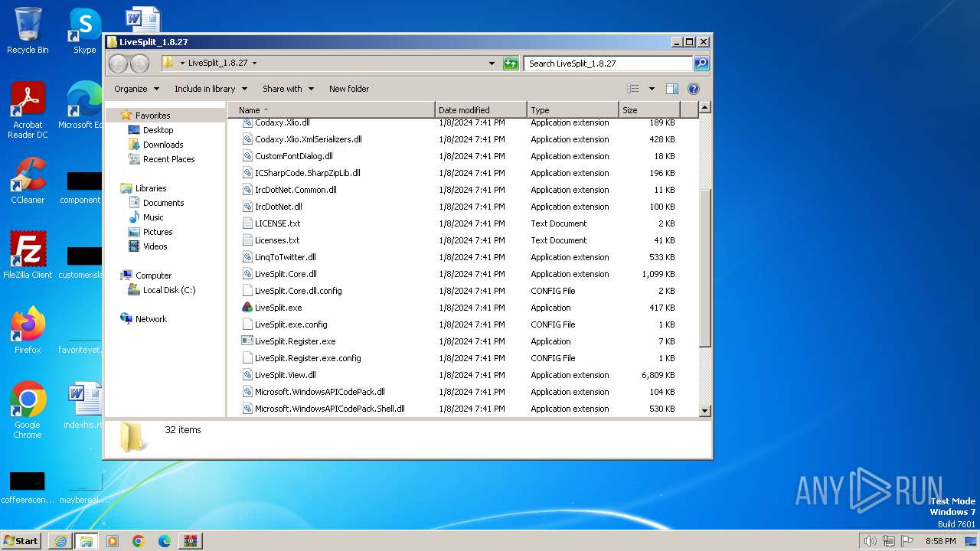Open Recent Places in sidebar

169,159
